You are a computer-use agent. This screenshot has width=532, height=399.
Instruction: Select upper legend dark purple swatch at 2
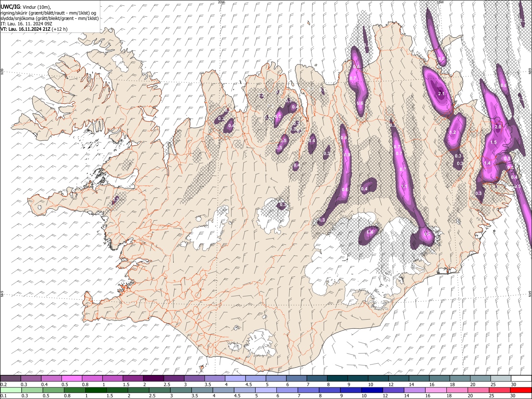pyautogui.click(x=153, y=379)
